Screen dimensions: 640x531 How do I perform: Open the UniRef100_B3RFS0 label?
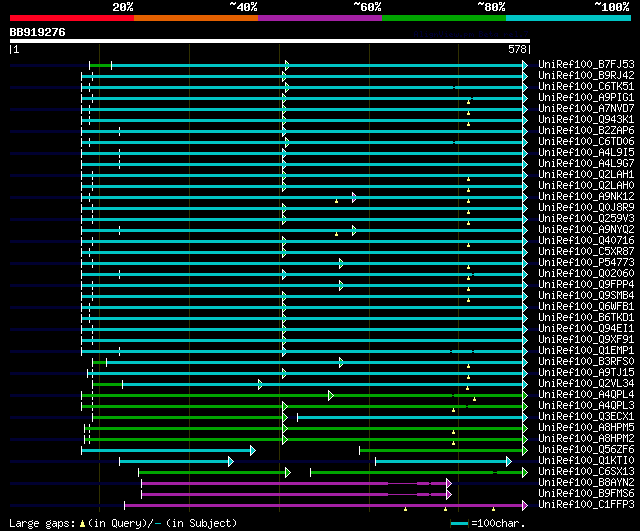point(586,362)
